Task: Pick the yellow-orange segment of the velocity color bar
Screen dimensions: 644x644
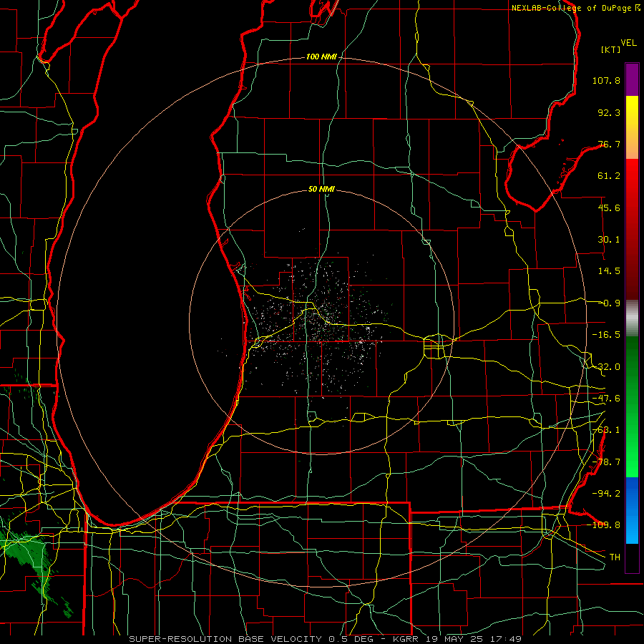Action: click(x=632, y=127)
